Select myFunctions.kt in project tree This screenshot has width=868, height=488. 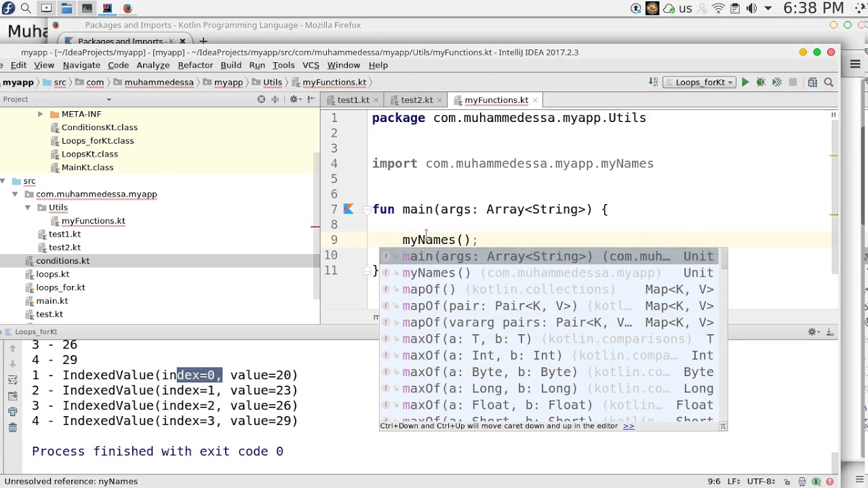coord(94,221)
